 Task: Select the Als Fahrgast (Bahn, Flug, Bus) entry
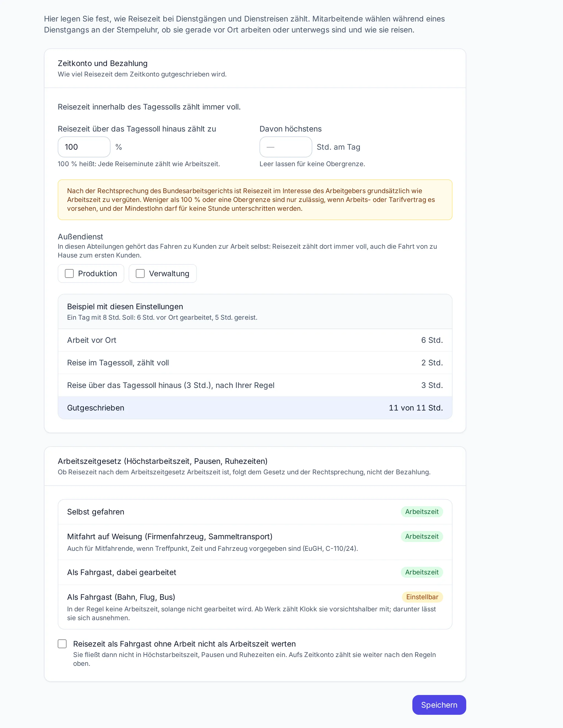[255, 607]
